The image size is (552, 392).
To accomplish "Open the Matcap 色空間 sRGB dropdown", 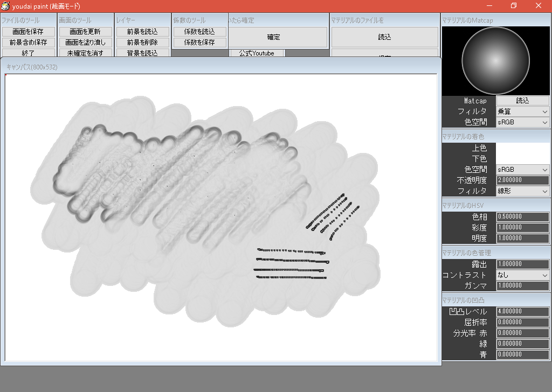I will pyautogui.click(x=522, y=122).
